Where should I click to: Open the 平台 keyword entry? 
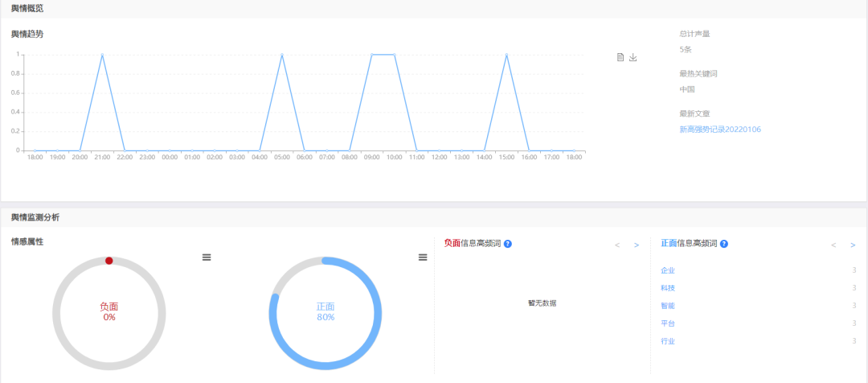pyautogui.click(x=668, y=323)
